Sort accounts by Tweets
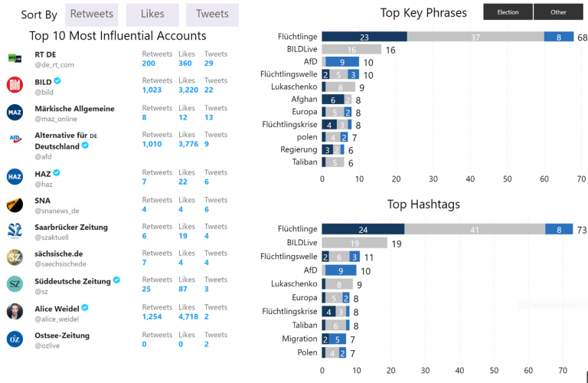Image resolution: width=588 pixels, height=383 pixels. pos(212,15)
